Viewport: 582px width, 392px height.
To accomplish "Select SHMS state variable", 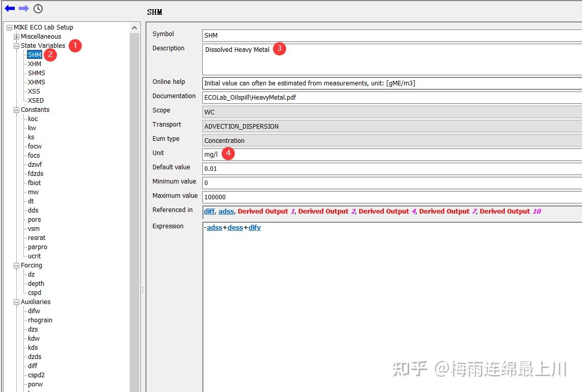I will 37,73.
